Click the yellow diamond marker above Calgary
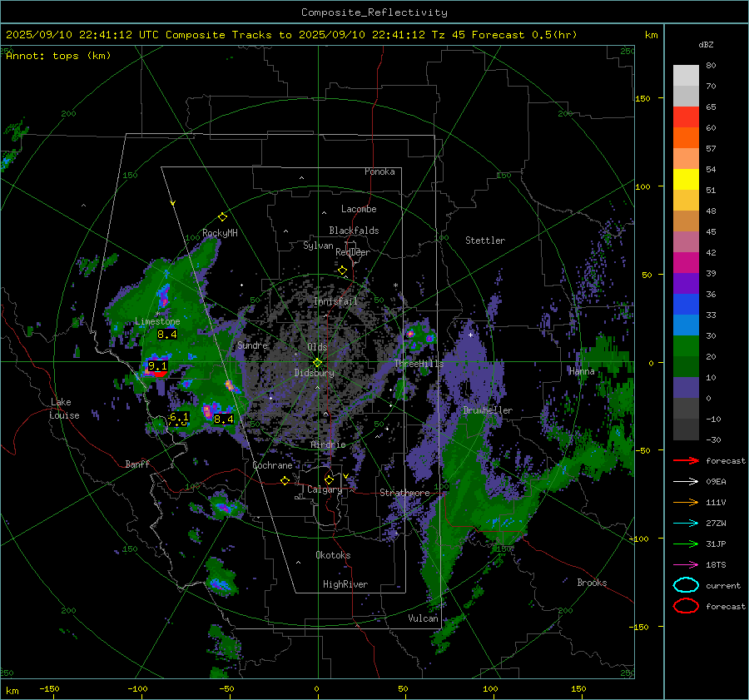 pyautogui.click(x=329, y=479)
